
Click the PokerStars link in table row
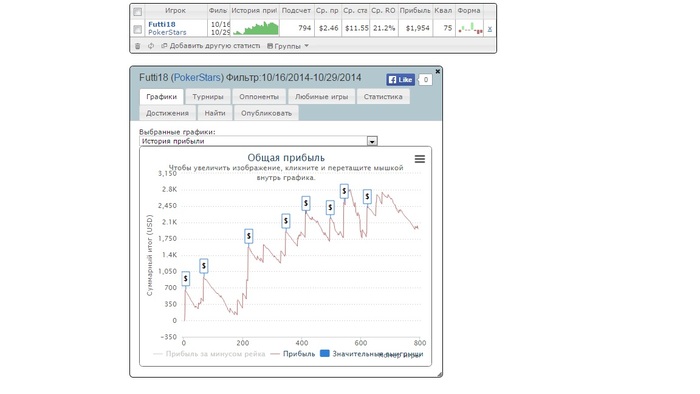coord(167,32)
